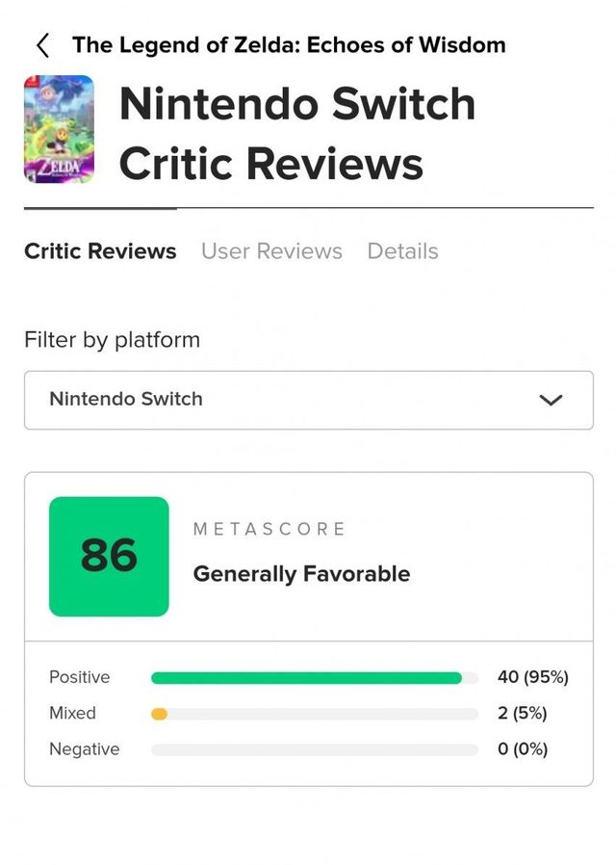Open the Zelda game cover thumbnail
The height and width of the screenshot is (865, 616).
(59, 130)
